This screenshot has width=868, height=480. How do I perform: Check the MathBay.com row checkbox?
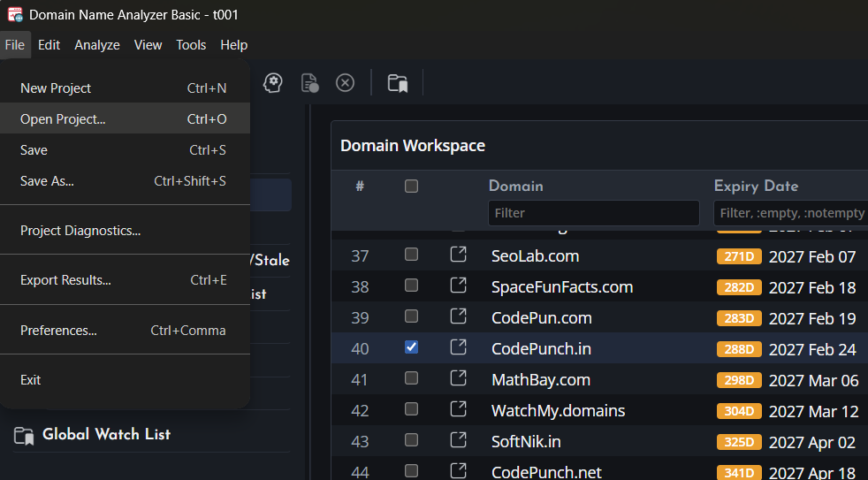pos(411,378)
